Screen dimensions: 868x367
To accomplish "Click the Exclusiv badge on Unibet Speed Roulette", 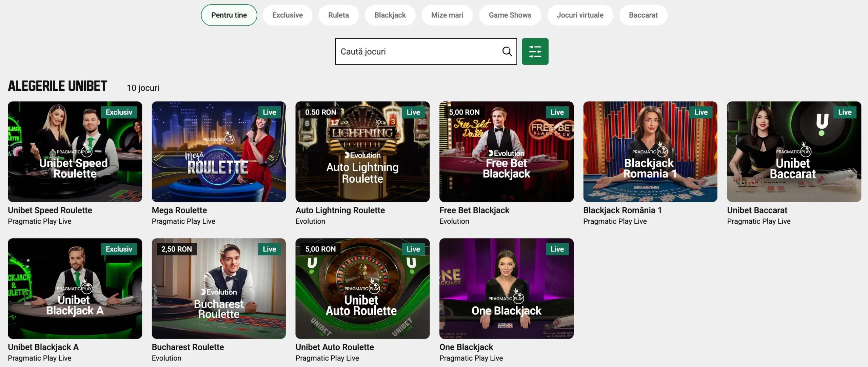I will click(119, 112).
